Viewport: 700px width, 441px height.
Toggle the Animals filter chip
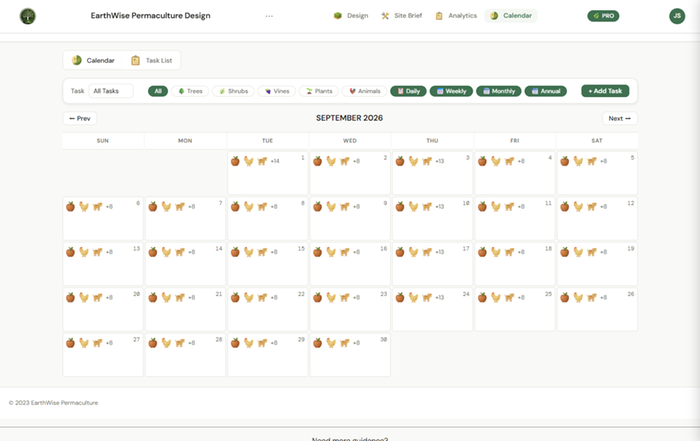(365, 91)
